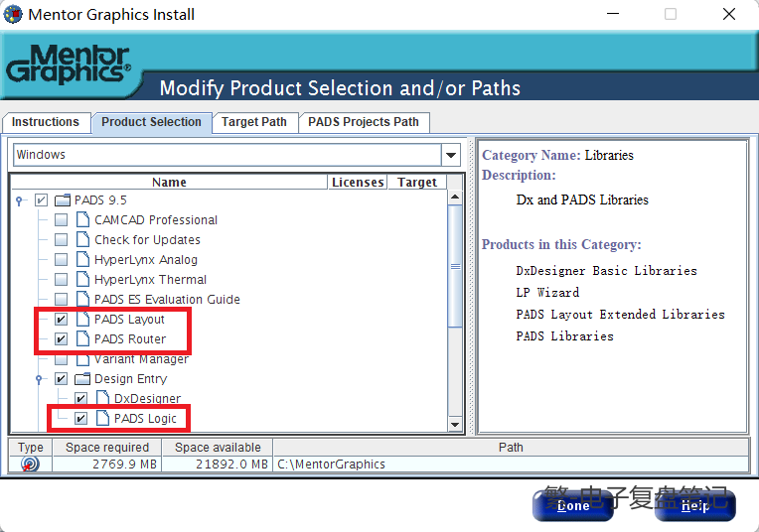Screen dimensions: 759x532
Task: Click the CAMCAD Professional document icon
Action: click(x=82, y=219)
